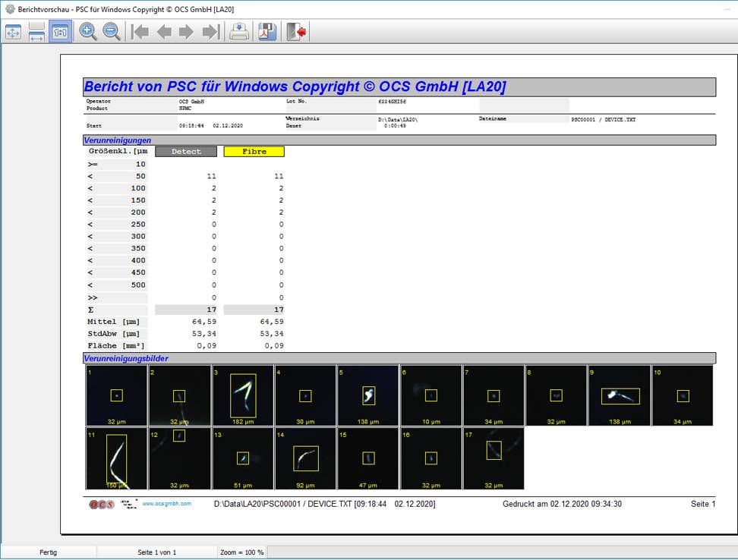Click contamination image 9 with 138 µm
This screenshot has height=560, width=738.
[619, 395]
